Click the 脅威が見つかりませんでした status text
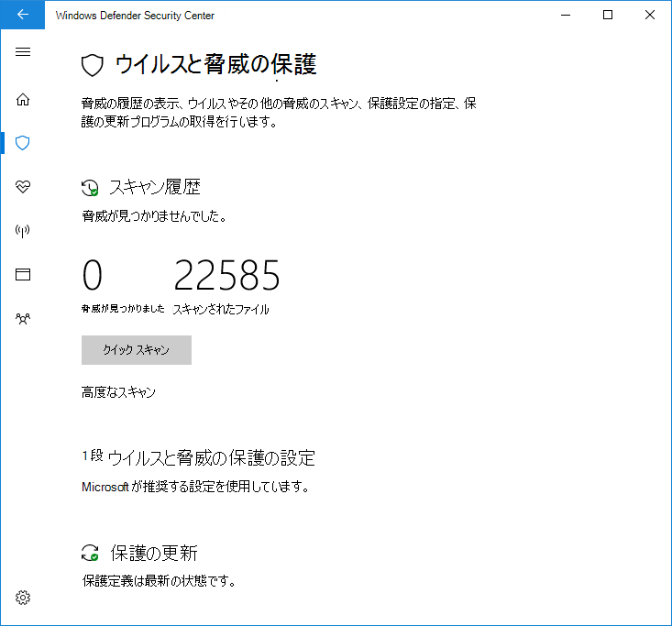672x626 pixels. 154,215
